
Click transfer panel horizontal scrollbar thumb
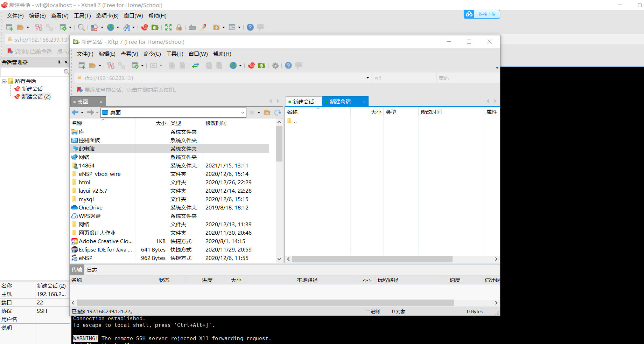[265, 303]
